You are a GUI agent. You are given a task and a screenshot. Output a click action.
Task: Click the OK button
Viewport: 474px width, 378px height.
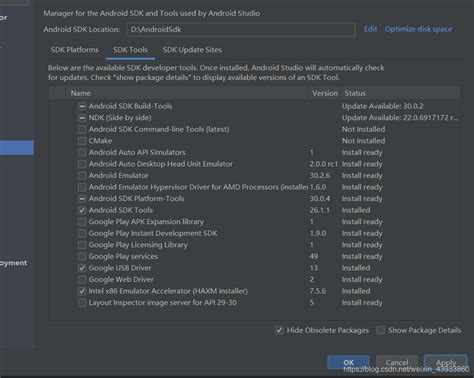[x=348, y=362]
